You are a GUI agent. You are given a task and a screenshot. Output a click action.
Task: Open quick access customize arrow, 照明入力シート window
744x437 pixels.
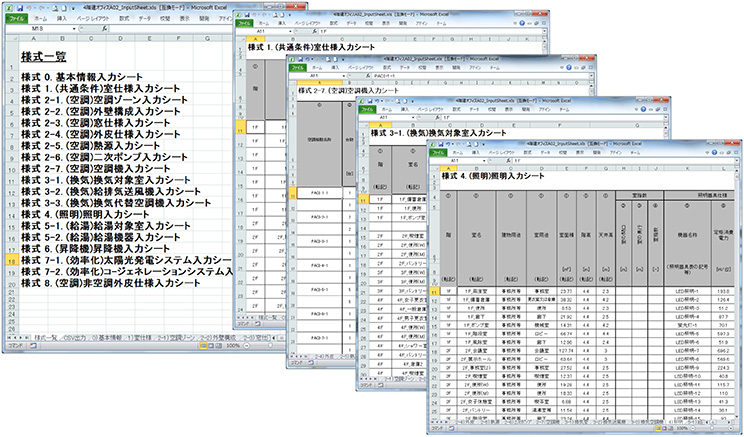point(484,145)
